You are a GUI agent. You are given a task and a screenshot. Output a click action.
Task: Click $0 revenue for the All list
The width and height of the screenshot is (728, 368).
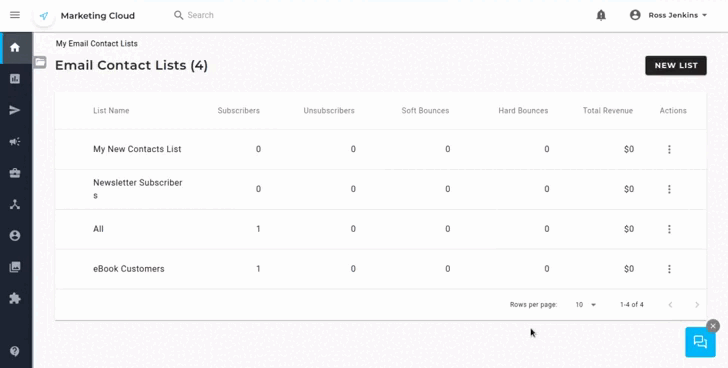tap(629, 229)
